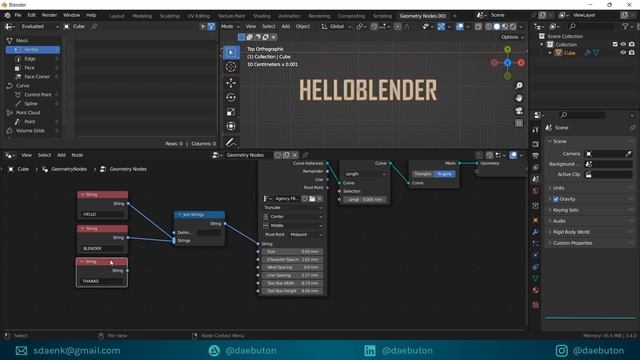Click the blue Z axis gizmo circle
This screenshot has height=360, width=640.
point(507,62)
